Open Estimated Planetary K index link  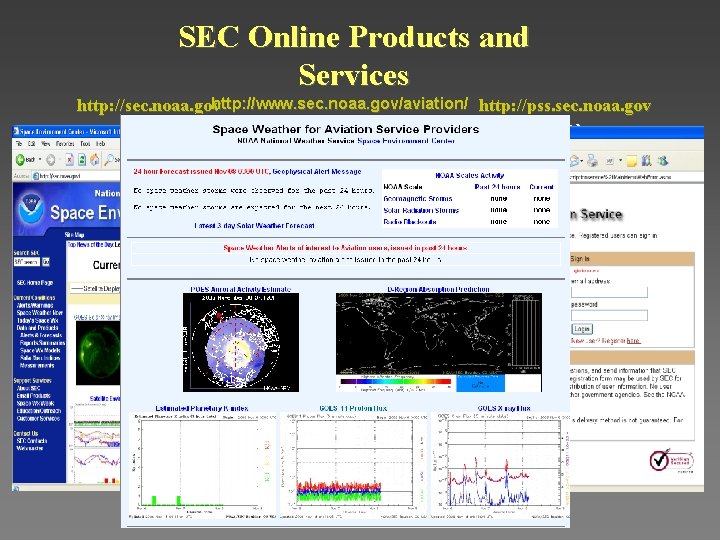(x=202, y=408)
